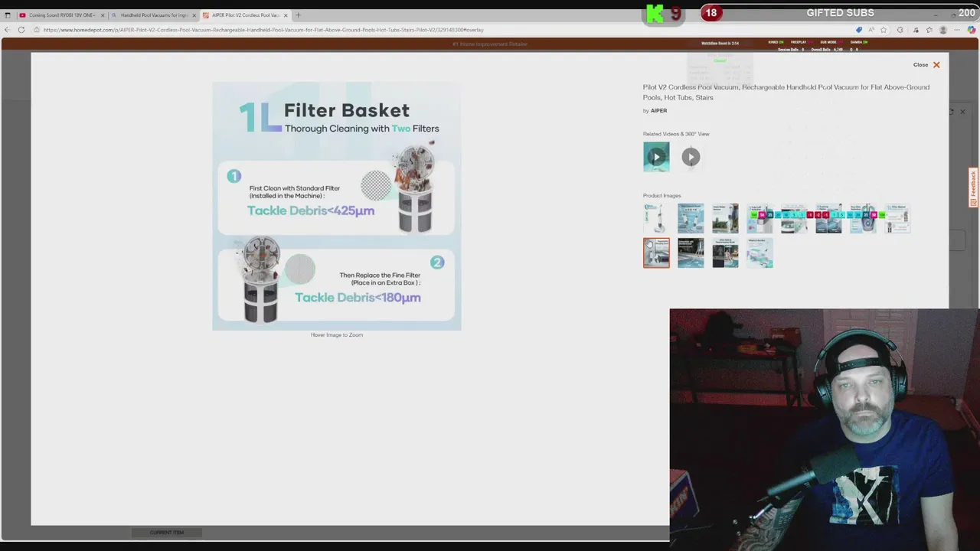Open the browser profile avatar
The image size is (980, 551).
click(x=943, y=30)
